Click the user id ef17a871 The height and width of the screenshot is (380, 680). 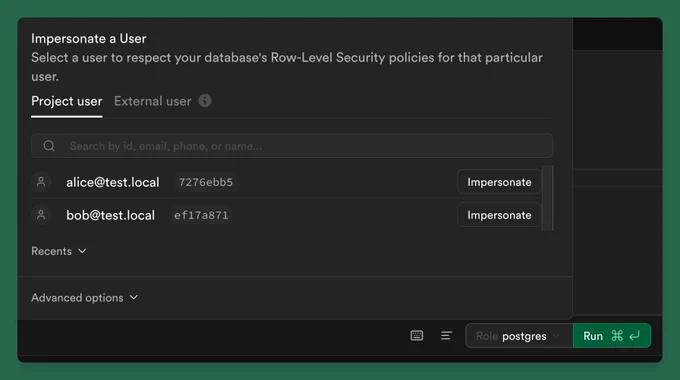pos(201,215)
